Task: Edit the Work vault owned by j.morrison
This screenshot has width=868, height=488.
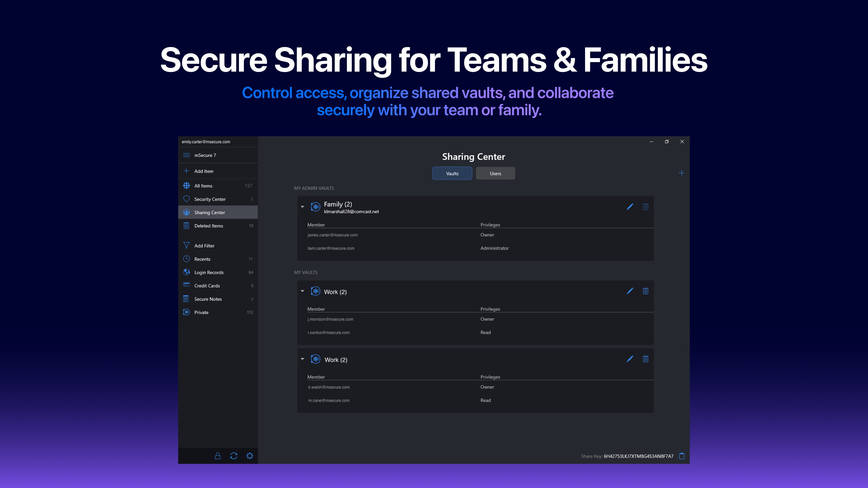Action: click(x=630, y=291)
